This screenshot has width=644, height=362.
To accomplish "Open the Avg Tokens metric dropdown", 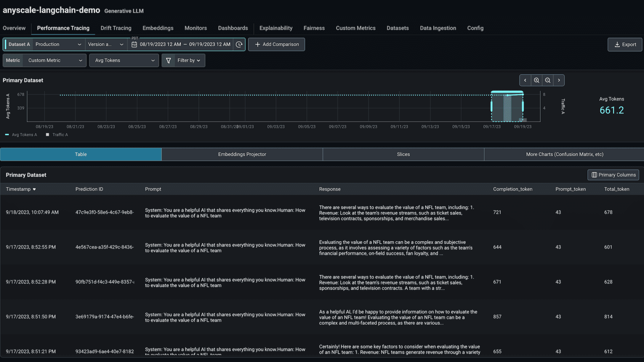I will (x=123, y=60).
